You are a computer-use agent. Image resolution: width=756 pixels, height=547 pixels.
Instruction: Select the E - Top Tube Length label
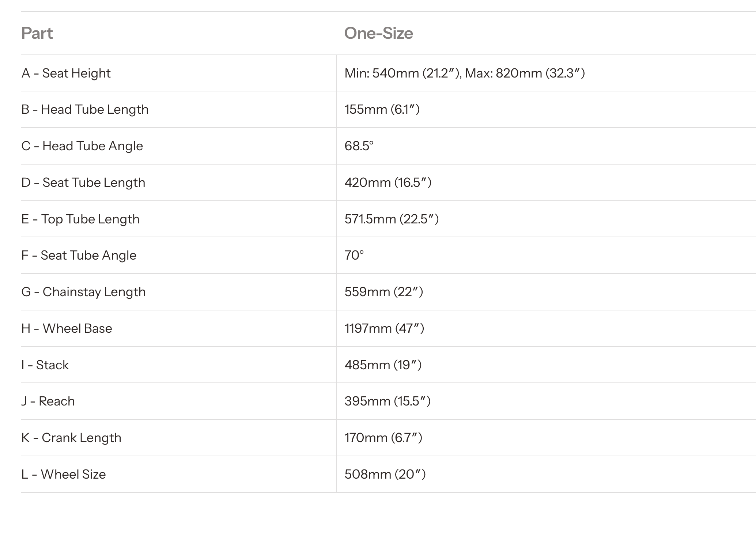pyautogui.click(x=80, y=219)
